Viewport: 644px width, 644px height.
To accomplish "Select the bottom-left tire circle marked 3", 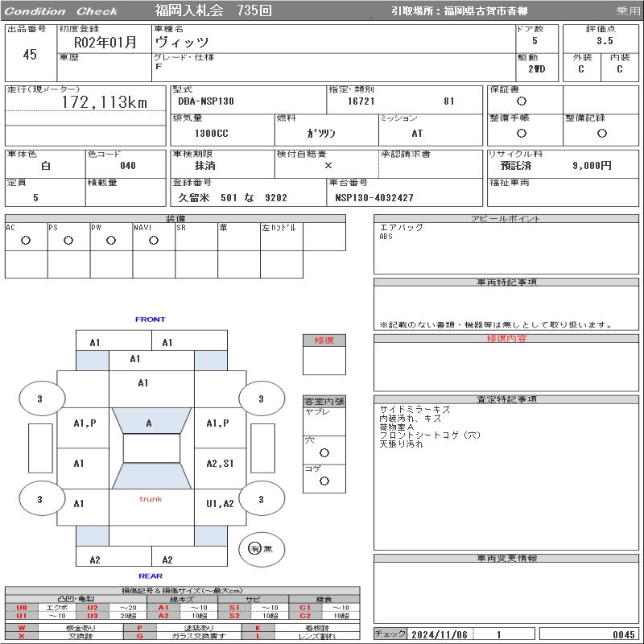I will click(x=39, y=499).
